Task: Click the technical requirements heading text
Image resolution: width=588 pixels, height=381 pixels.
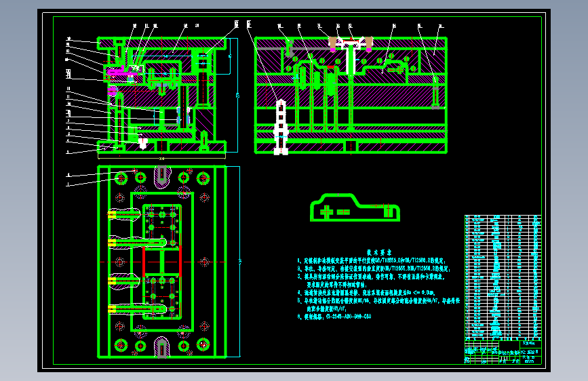Action: point(378,252)
